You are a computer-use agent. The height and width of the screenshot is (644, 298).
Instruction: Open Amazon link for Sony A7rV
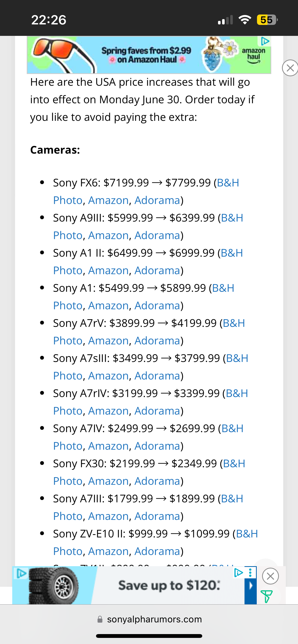108,341
